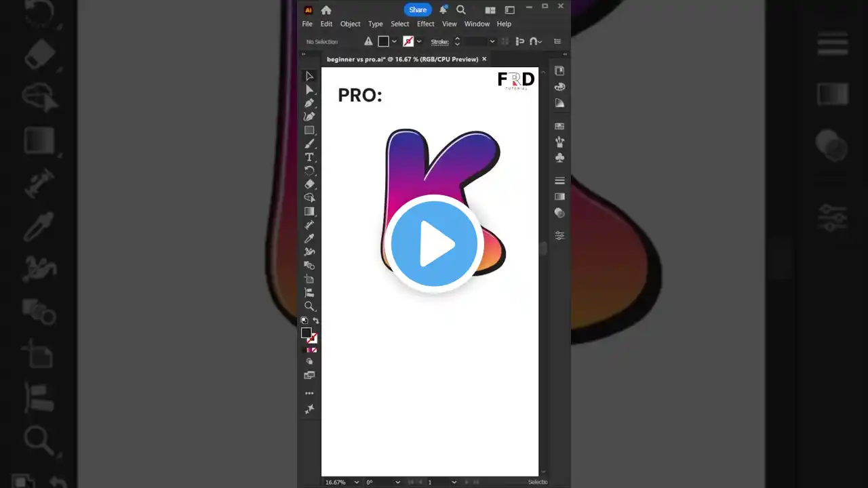The height and width of the screenshot is (488, 868).
Task: Close the beginner vs pro.ai tab
Action: (484, 59)
